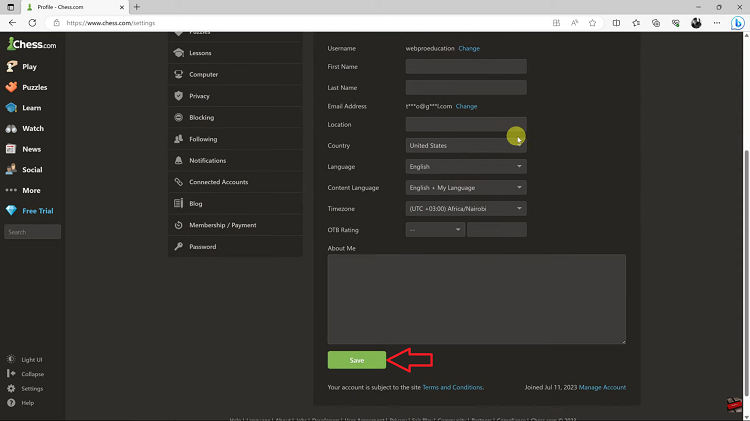Open the Following settings tab

pos(235,139)
